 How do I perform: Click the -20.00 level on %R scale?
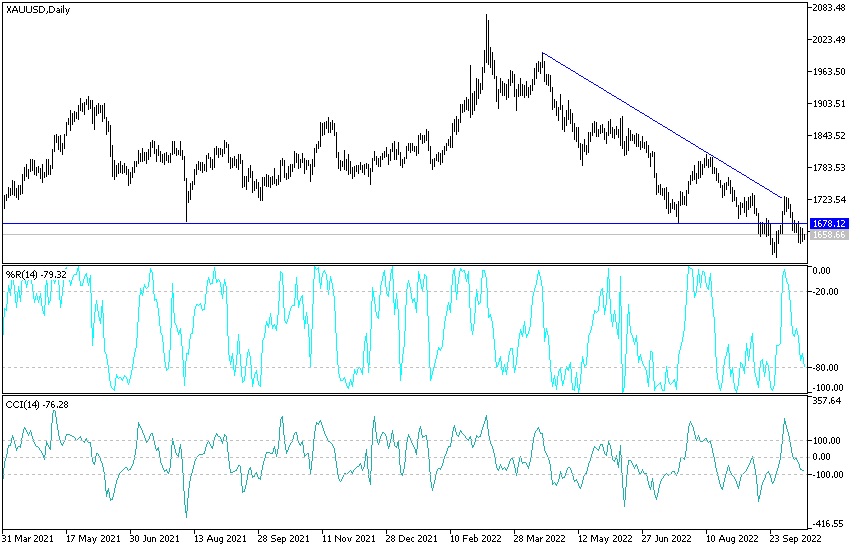[x=825, y=292]
